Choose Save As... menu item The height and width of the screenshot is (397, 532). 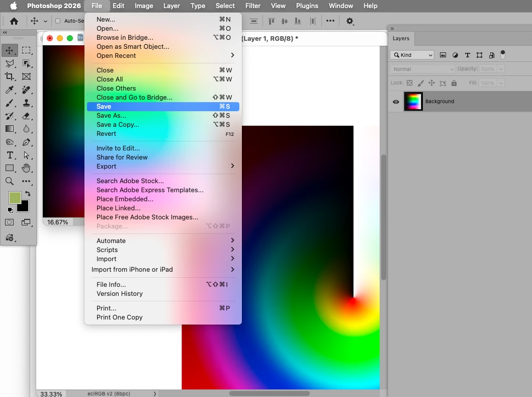click(x=163, y=115)
